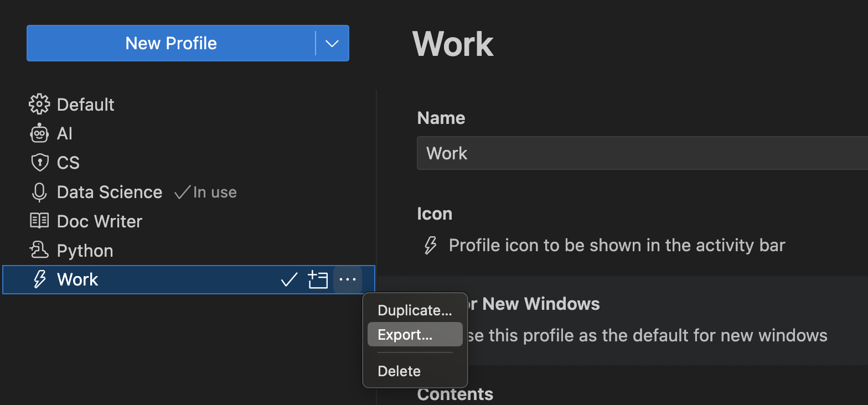Select Delete in the context menu
The height and width of the screenshot is (405, 868).
coord(399,371)
